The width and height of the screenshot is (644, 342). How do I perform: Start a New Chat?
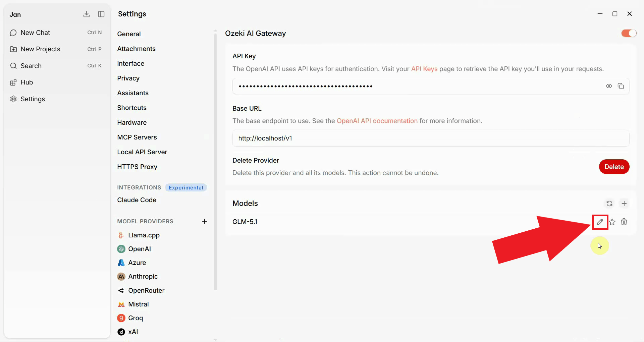pyautogui.click(x=56, y=33)
